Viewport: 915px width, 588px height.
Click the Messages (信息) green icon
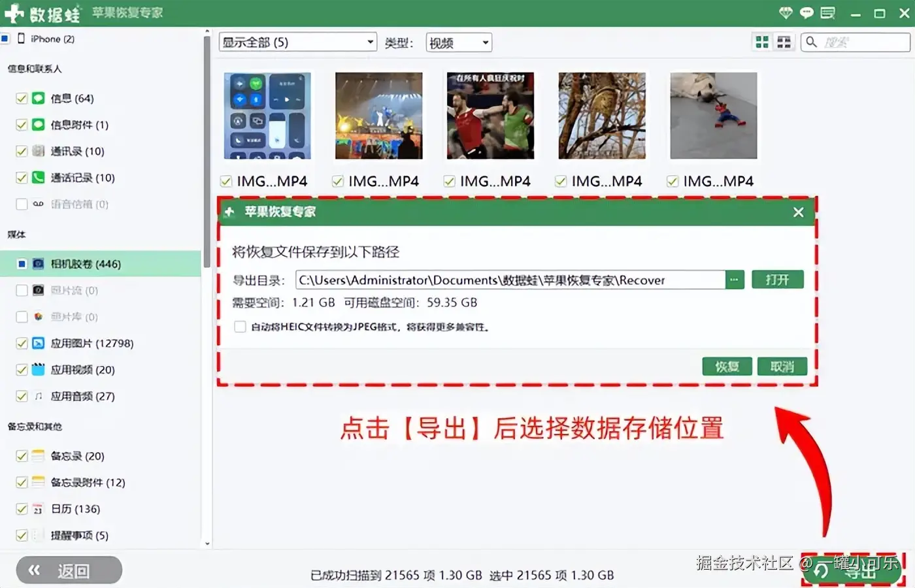tap(39, 98)
